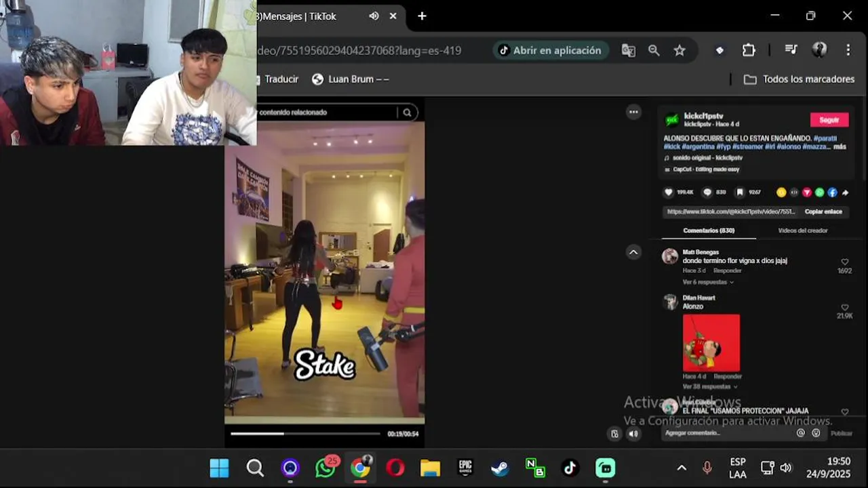The height and width of the screenshot is (488, 868).
Task: Click Copiar enlace button
Action: point(823,211)
